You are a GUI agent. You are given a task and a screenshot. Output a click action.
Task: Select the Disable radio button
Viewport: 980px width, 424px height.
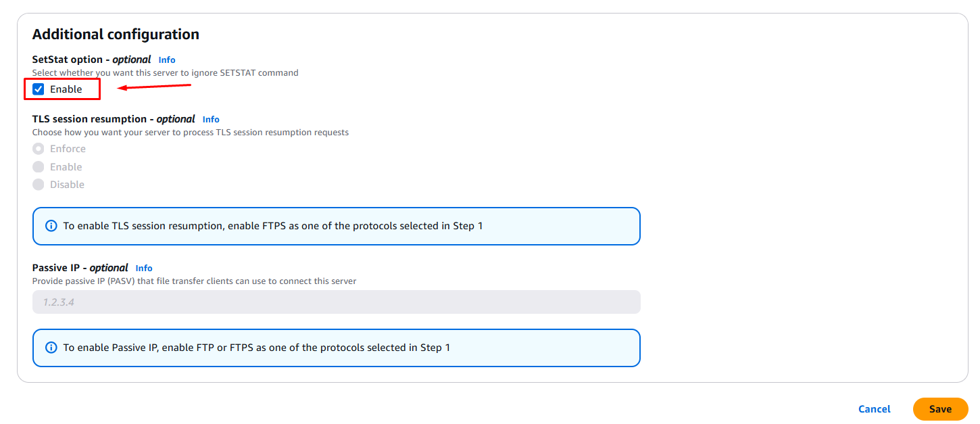(x=39, y=185)
